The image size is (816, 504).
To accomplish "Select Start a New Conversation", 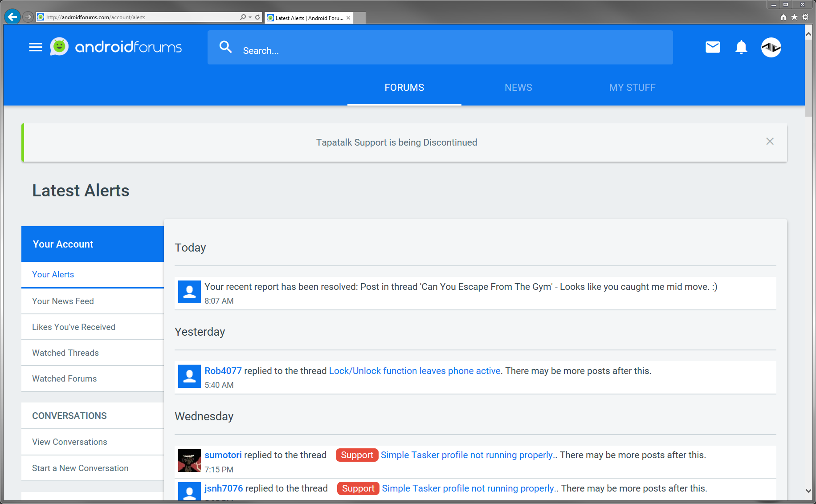I will (x=80, y=468).
